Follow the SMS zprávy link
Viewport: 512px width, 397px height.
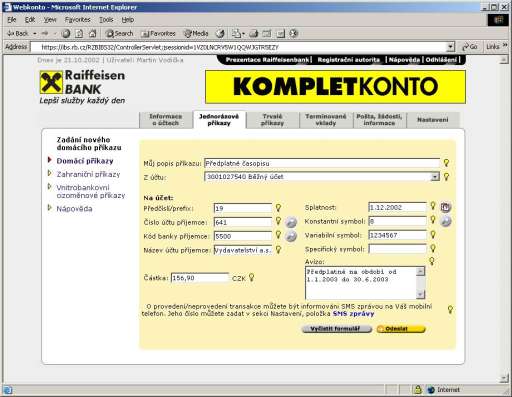(353, 314)
